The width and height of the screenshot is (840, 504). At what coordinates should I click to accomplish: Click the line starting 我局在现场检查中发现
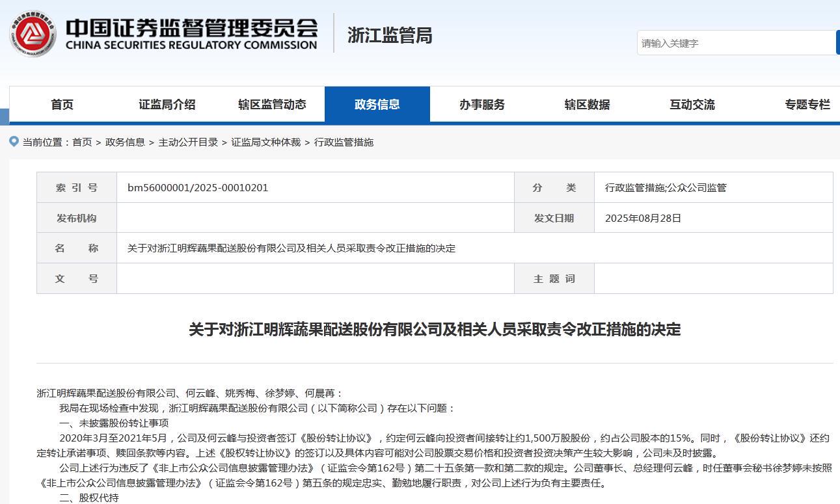click(x=257, y=408)
